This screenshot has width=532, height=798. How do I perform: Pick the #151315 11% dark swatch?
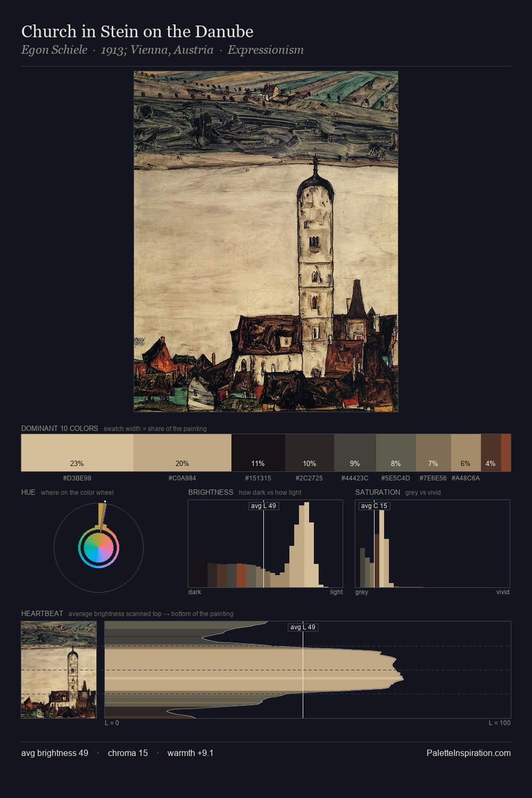pos(258,453)
